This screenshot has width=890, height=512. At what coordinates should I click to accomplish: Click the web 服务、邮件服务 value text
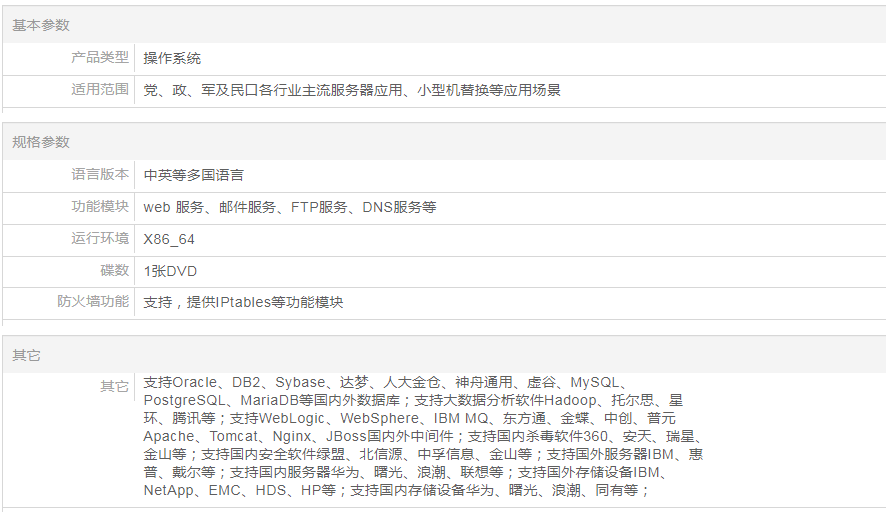290,207
